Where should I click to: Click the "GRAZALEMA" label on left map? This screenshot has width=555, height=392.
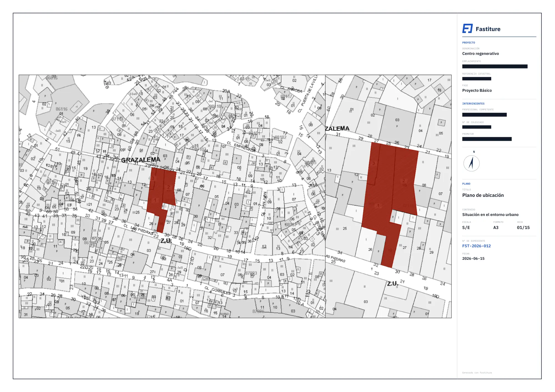point(141,160)
